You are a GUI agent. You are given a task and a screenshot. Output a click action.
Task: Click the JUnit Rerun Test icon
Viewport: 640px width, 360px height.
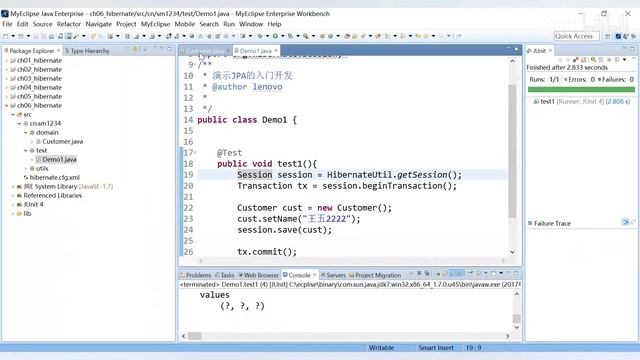pyautogui.click(x=593, y=60)
